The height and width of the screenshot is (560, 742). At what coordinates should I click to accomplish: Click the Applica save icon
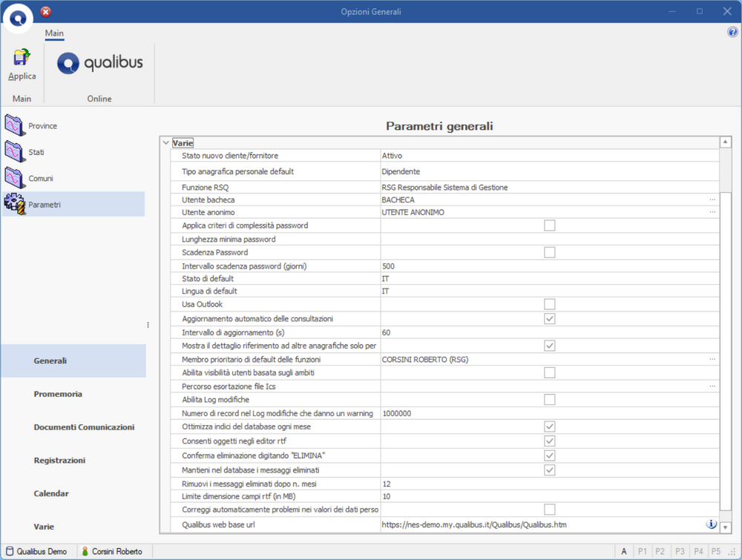point(22,58)
